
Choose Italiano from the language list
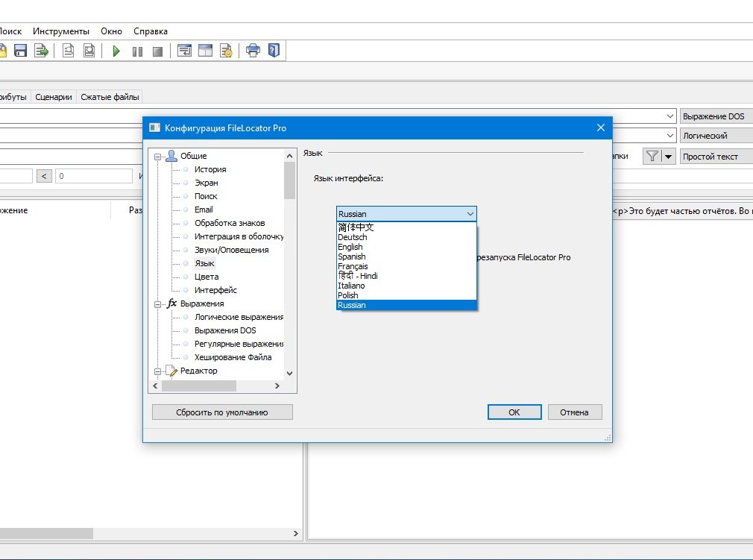407,286
